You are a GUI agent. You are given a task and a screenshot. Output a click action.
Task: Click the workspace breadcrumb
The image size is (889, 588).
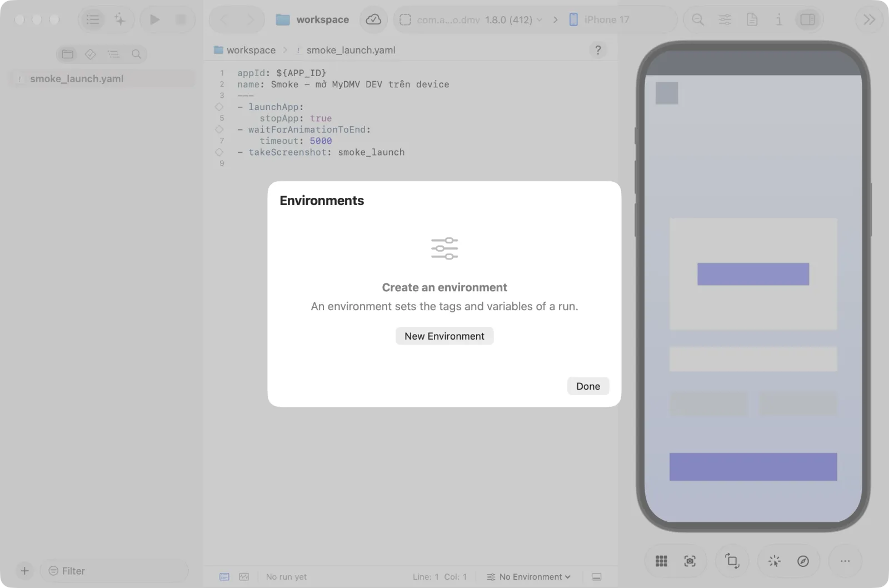click(x=244, y=50)
